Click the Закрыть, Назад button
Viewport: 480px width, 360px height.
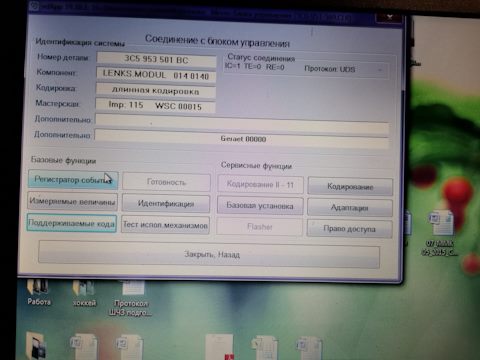click(209, 255)
